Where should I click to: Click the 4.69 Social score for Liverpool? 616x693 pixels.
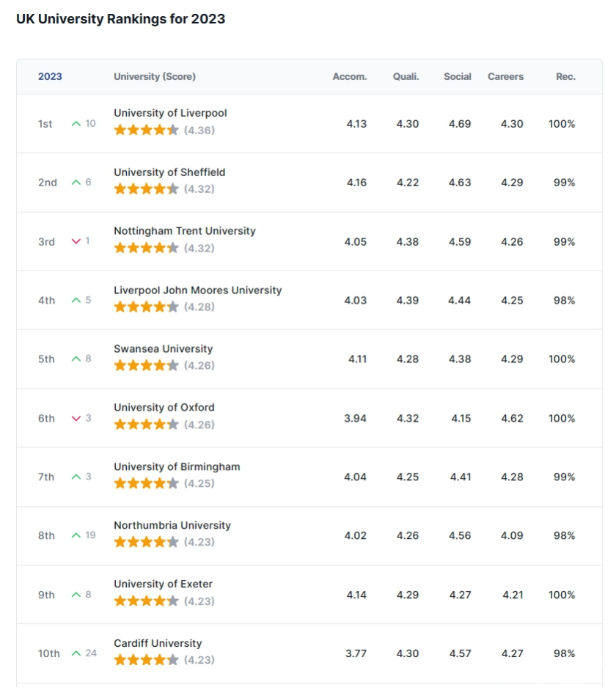[x=460, y=124]
